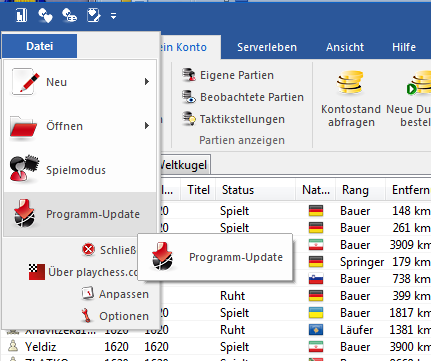The width and height of the screenshot is (431, 361).
Task: Click the German flag in 148 km row
Action: pyautogui.click(x=316, y=211)
